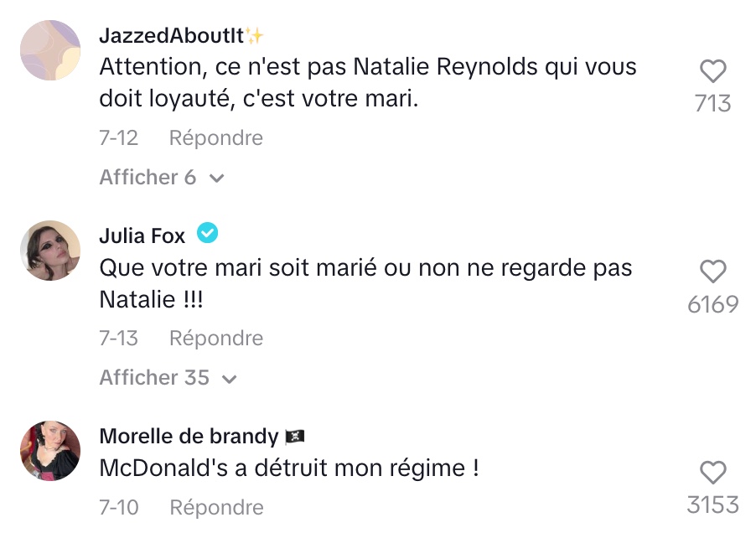The image size is (756, 533).
Task: Open the Morelle de brandy username link
Action: pos(189,436)
